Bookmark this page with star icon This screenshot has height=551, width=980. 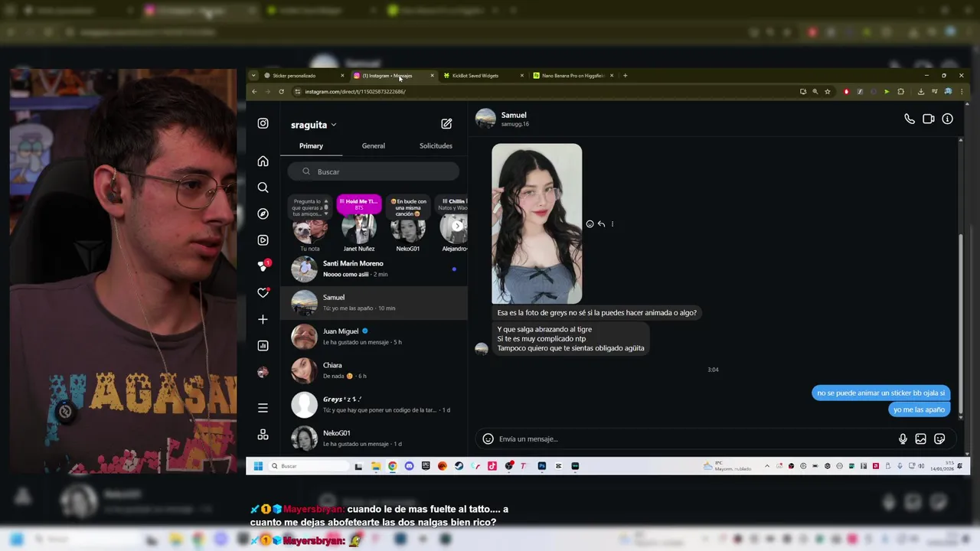[828, 92]
